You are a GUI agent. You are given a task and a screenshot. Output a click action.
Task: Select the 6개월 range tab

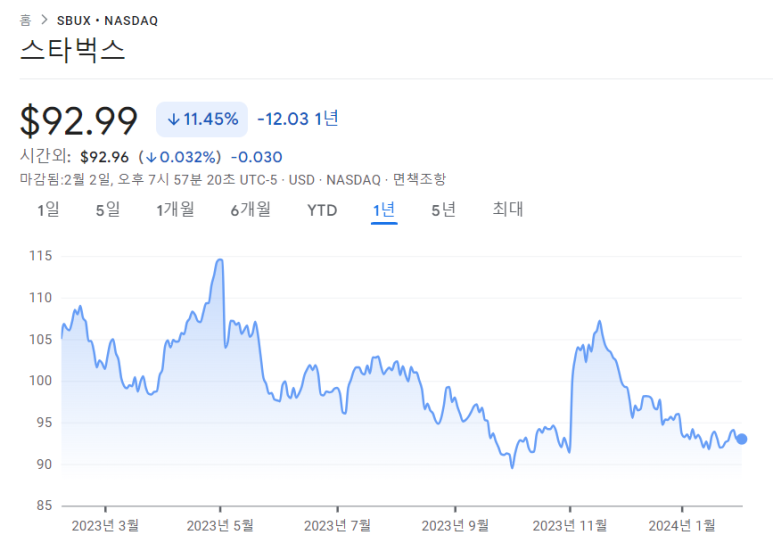[x=251, y=210]
